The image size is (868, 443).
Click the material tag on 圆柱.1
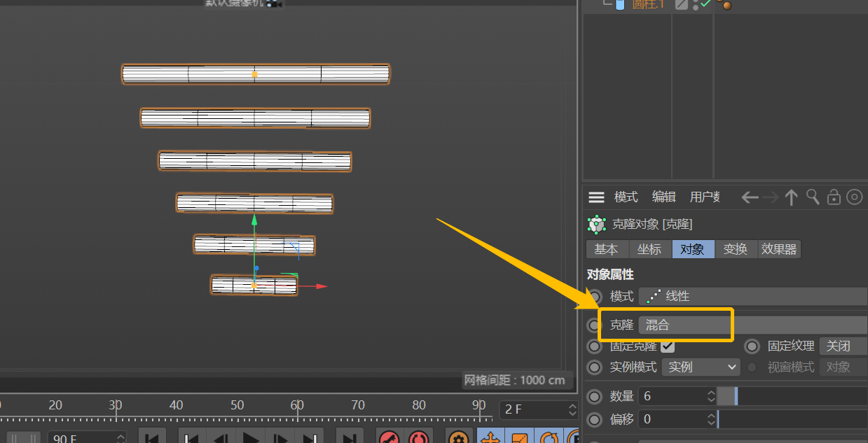pyautogui.click(x=726, y=4)
